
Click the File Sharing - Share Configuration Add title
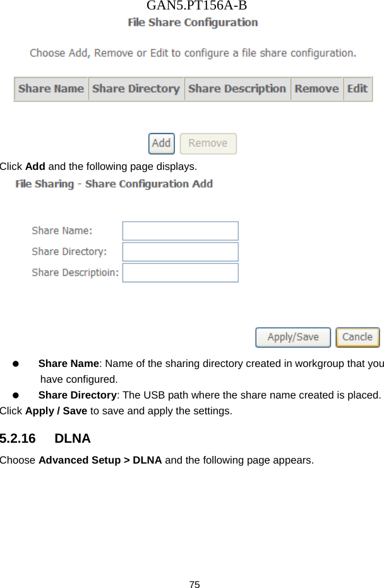114,184
